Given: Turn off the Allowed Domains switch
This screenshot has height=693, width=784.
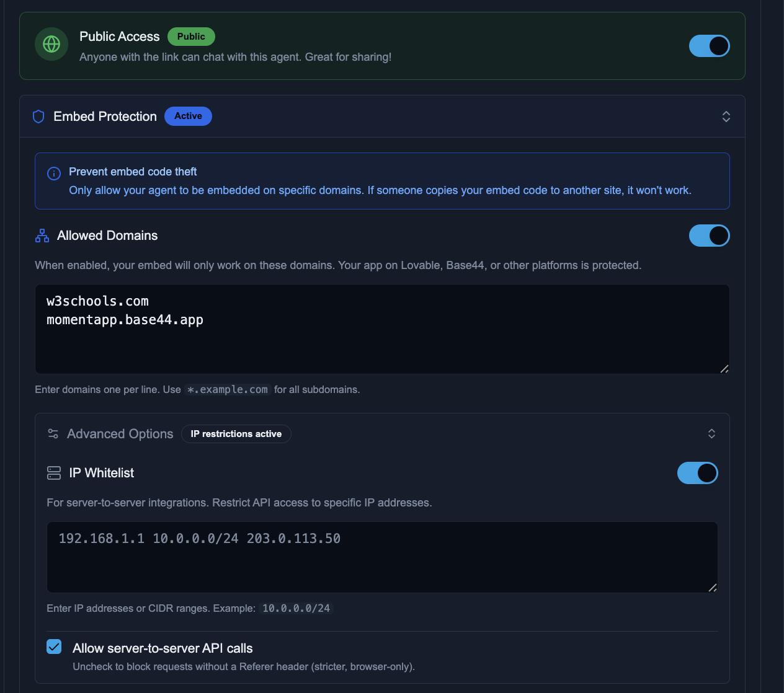Looking at the screenshot, I should pyautogui.click(x=709, y=236).
